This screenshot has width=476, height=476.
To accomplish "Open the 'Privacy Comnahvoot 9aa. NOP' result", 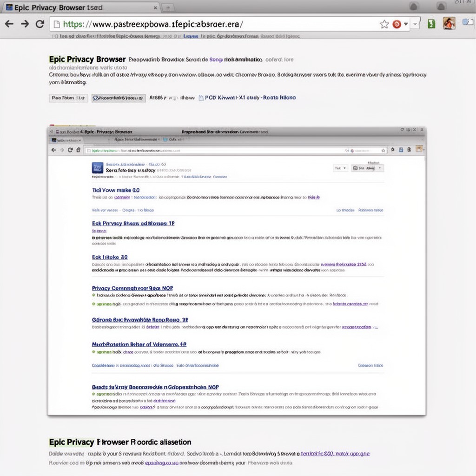I will pyautogui.click(x=132, y=288).
